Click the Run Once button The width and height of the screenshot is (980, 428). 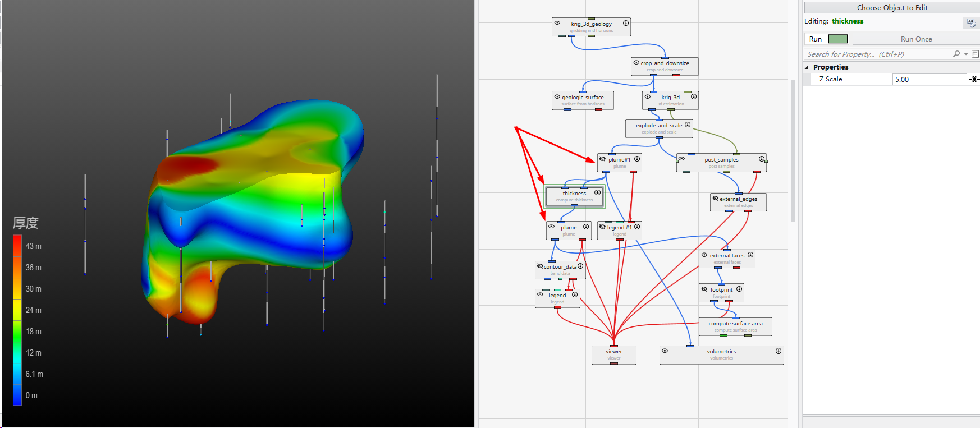915,39
